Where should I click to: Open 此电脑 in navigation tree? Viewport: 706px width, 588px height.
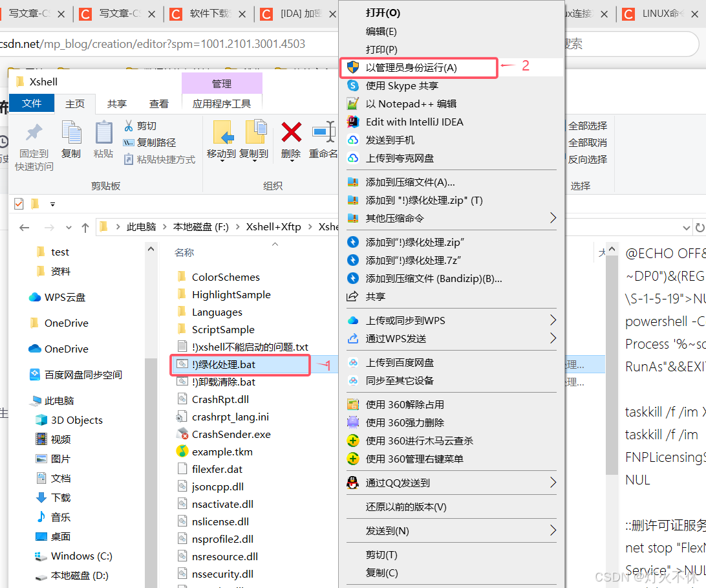[59, 400]
